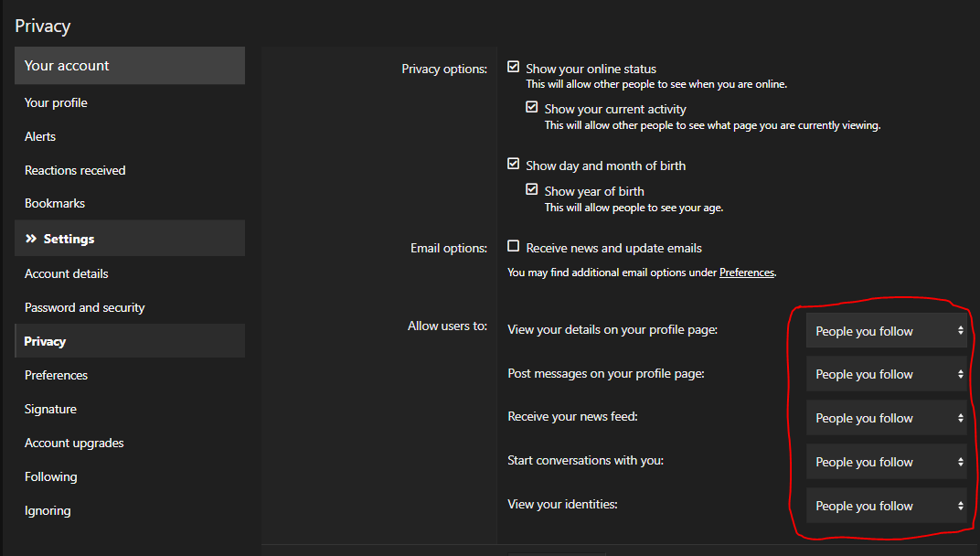Open Signature settings from sidebar

click(50, 409)
